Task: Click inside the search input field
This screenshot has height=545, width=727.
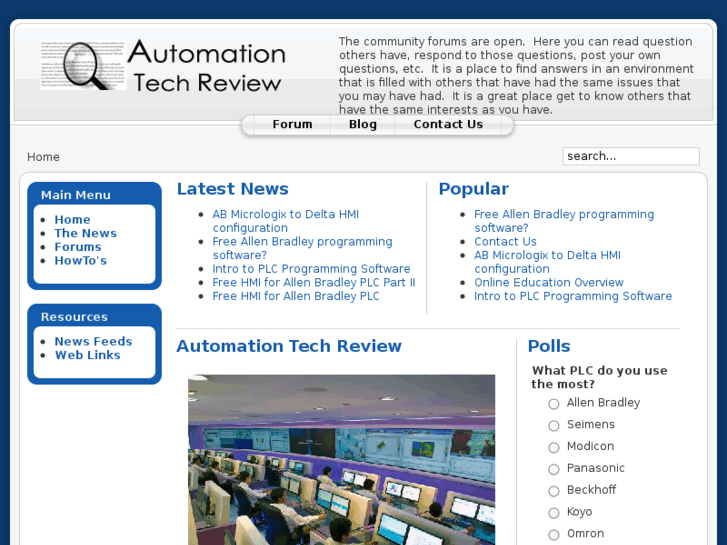Action: click(631, 156)
